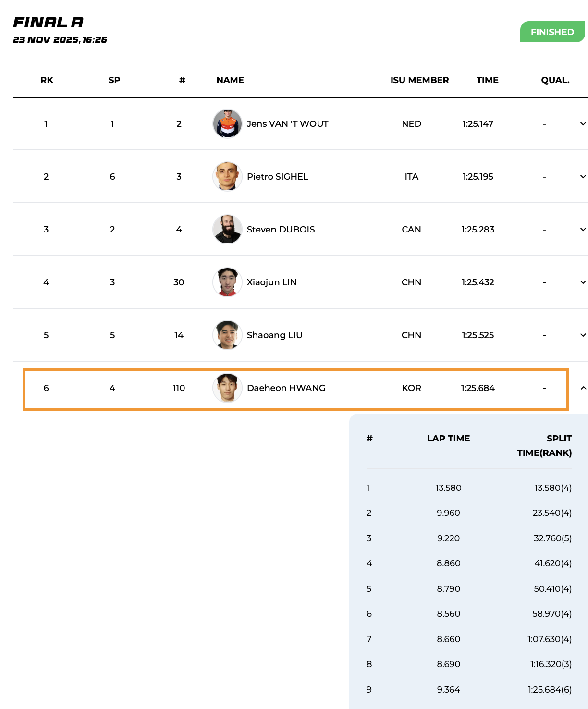
Task: Expand Pietro SIGHEL's row chevron
Action: pos(583,177)
